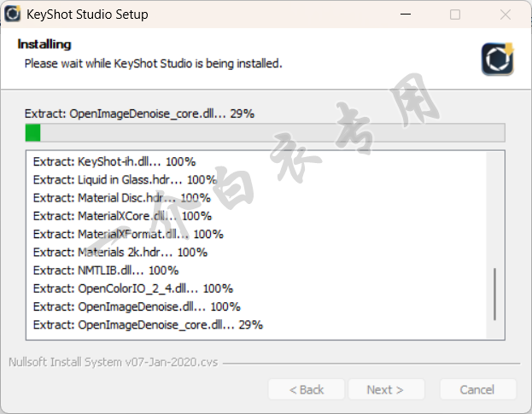This screenshot has width=532, height=414.
Task: Select the OpenColorIO_2_4.dll log entry
Action: pyautogui.click(x=133, y=289)
